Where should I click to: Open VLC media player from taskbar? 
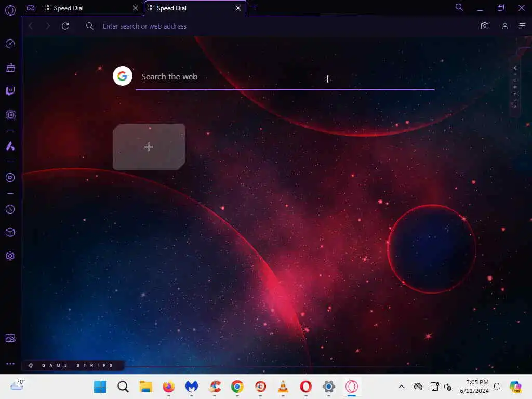coord(283,387)
